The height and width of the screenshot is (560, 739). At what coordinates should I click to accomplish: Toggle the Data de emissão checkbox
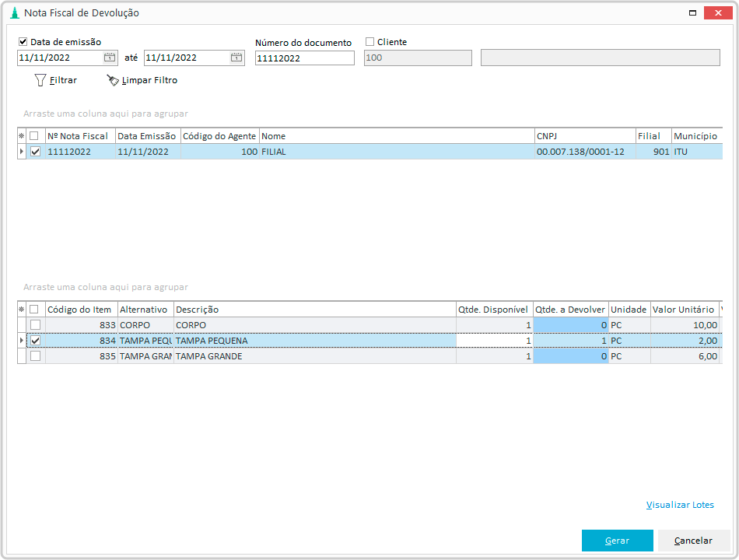click(x=23, y=42)
